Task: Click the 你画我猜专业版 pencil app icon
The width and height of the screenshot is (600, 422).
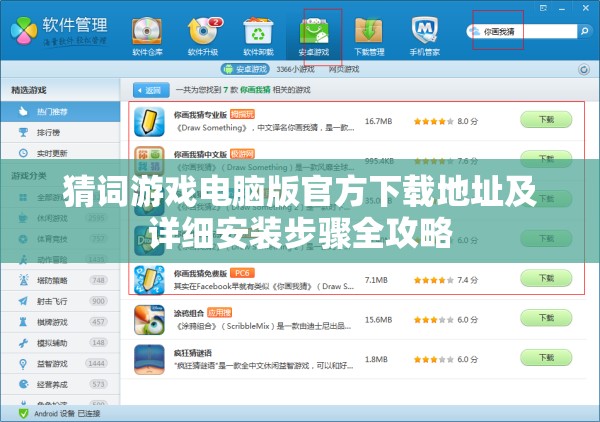Action: pyautogui.click(x=149, y=122)
